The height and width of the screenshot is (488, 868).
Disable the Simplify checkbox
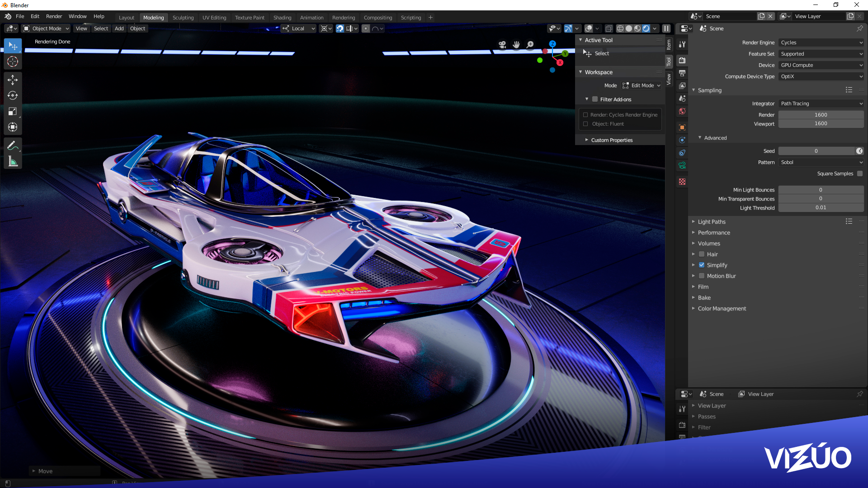pos(702,265)
